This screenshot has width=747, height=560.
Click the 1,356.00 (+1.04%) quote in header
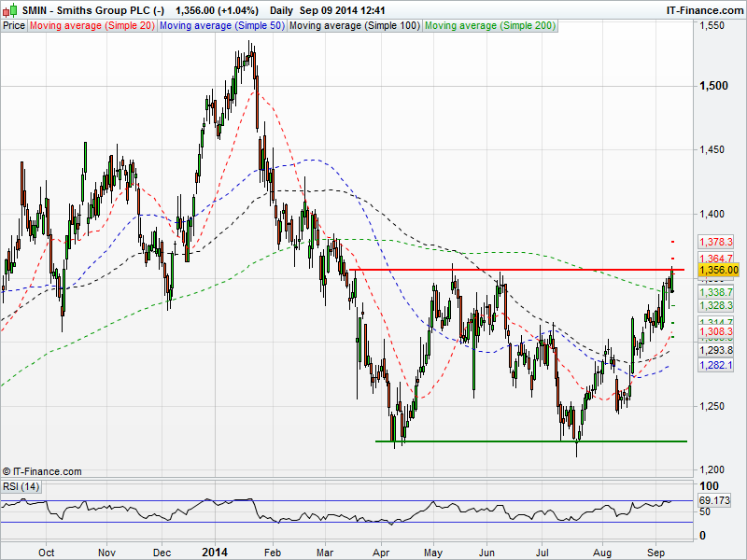coord(218,10)
